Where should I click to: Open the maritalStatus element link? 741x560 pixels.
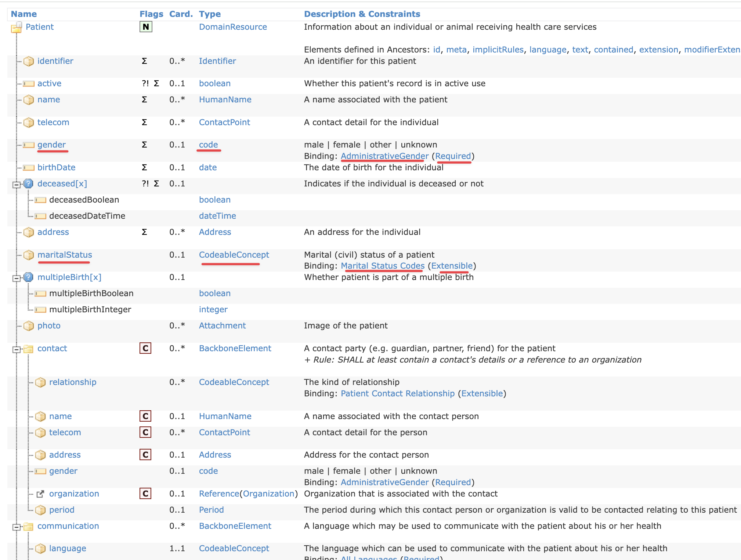(x=65, y=255)
